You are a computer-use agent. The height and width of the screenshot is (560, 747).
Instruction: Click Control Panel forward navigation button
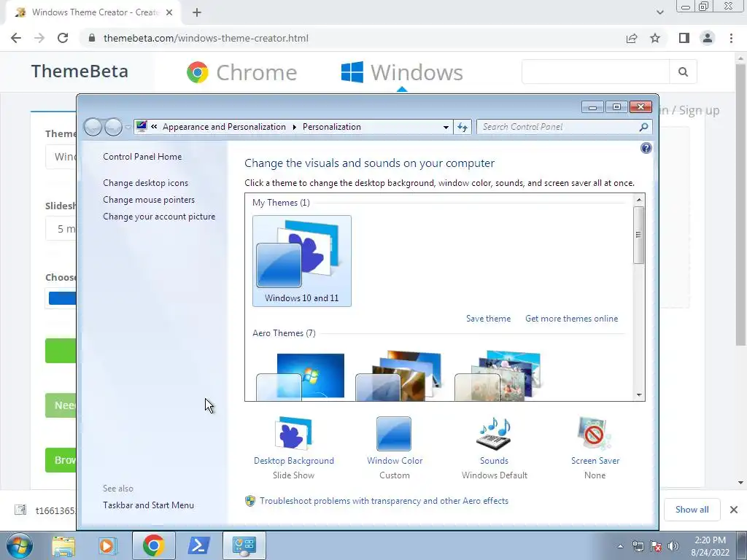point(113,127)
